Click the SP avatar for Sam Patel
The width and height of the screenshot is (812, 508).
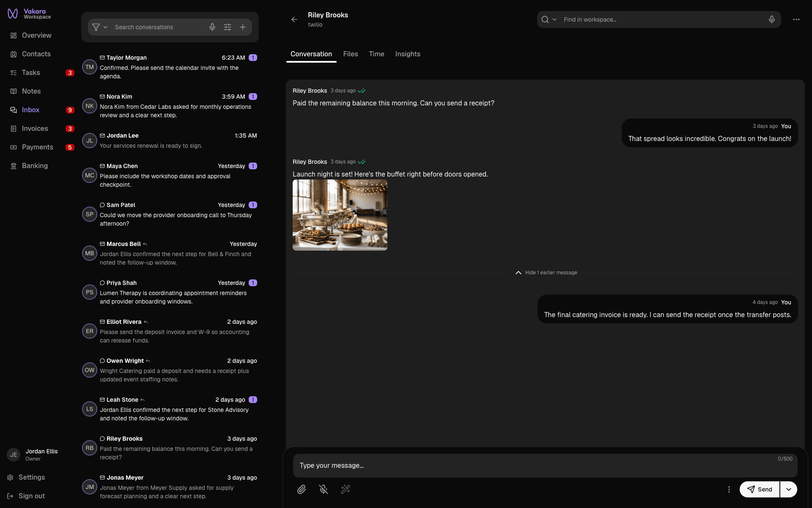[x=90, y=214]
